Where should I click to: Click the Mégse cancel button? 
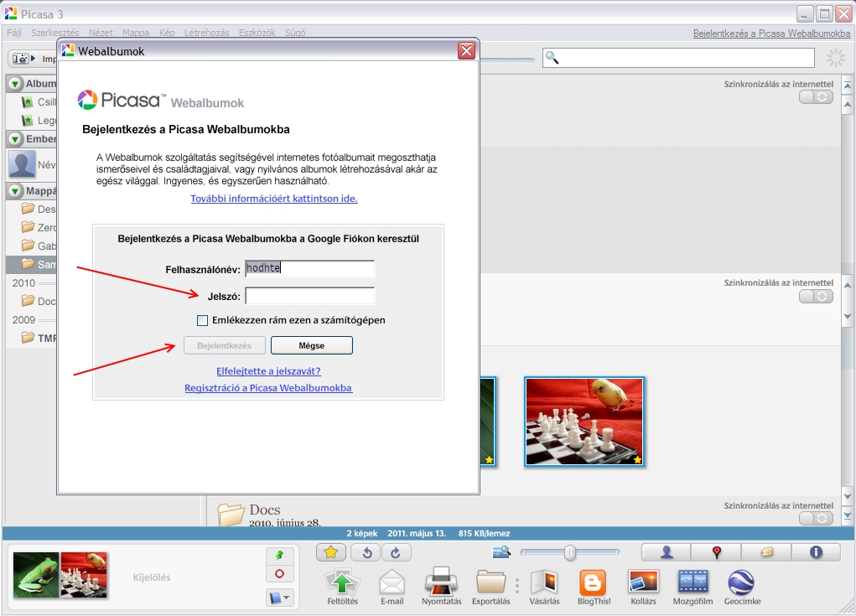[312, 345]
